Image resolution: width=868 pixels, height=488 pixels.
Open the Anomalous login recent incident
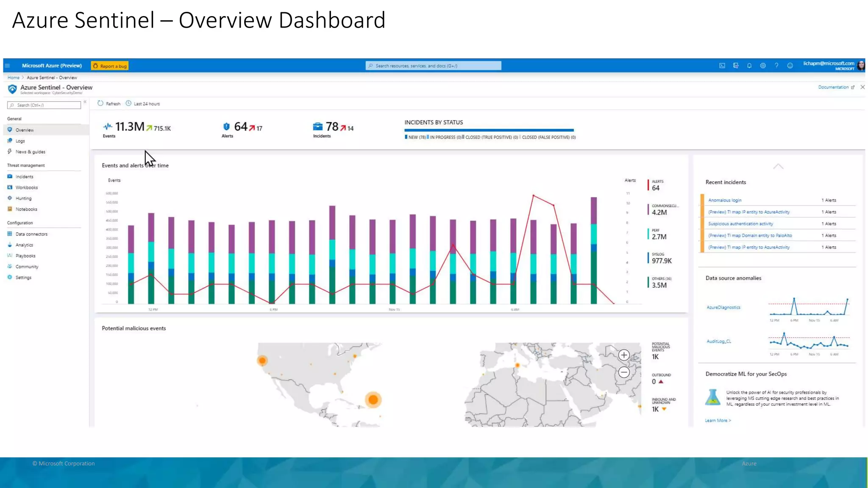click(x=725, y=200)
